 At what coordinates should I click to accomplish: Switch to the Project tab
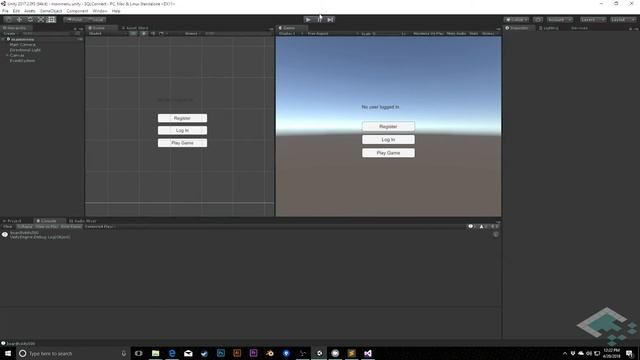coord(13,221)
